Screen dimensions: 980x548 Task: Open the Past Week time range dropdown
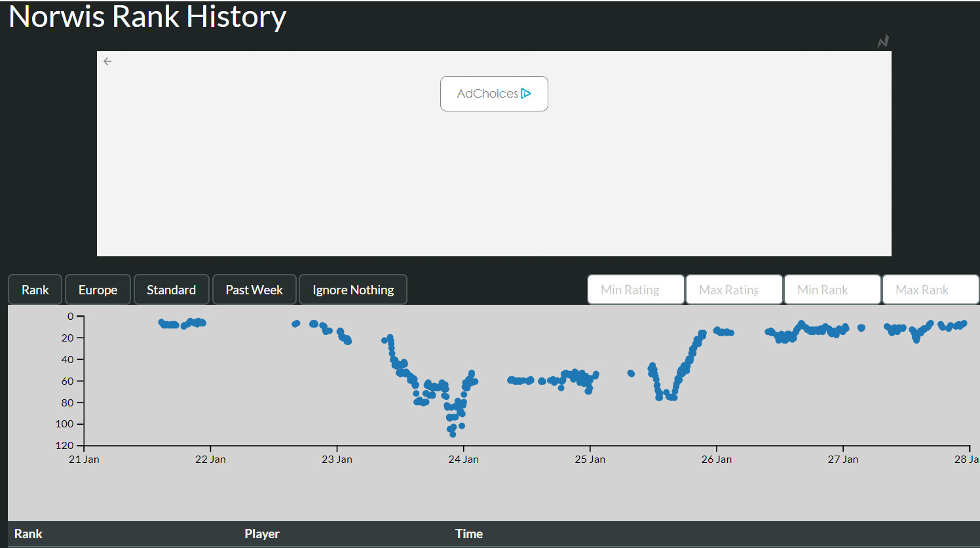[254, 290]
